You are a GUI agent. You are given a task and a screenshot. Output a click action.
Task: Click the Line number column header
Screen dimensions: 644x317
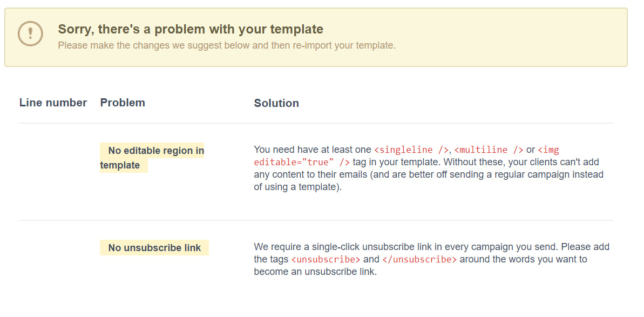[53, 103]
